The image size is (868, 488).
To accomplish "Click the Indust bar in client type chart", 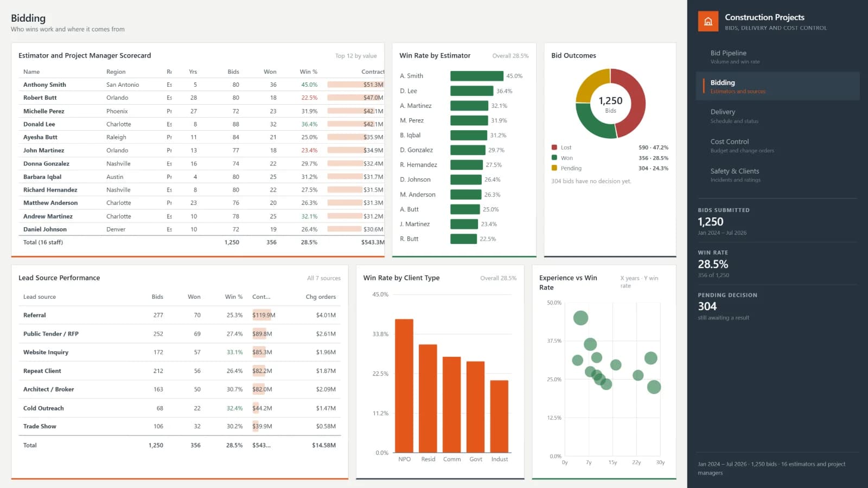I will tap(500, 416).
